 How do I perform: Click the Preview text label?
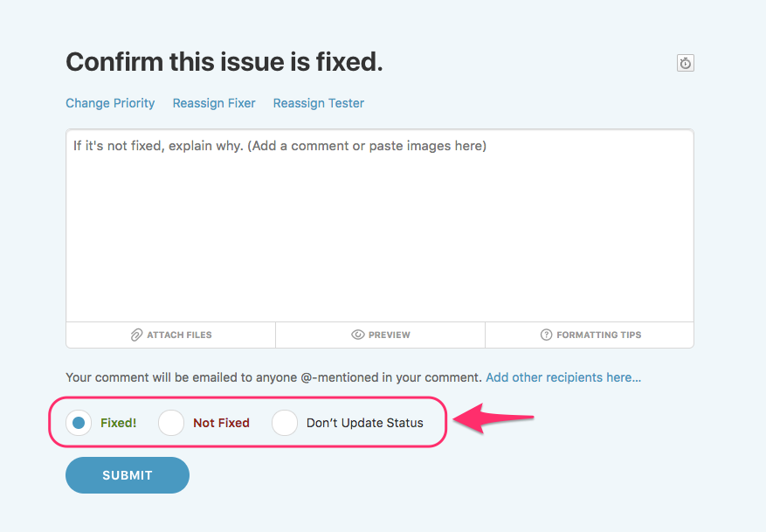pos(390,335)
